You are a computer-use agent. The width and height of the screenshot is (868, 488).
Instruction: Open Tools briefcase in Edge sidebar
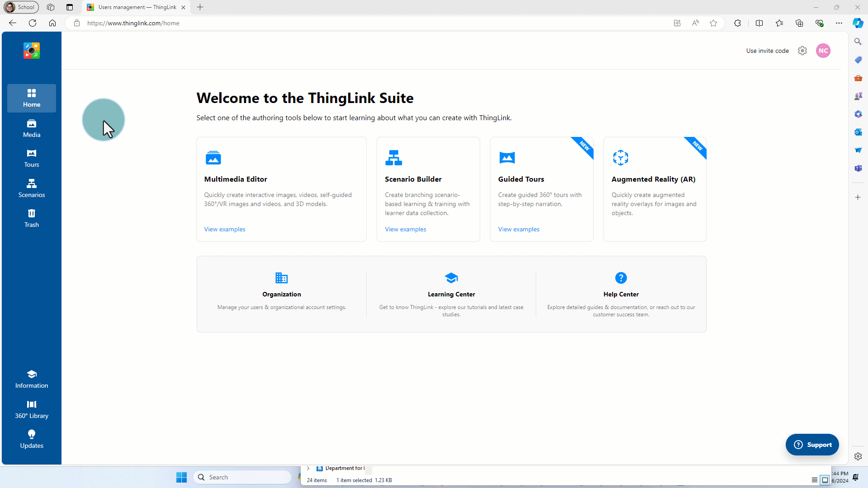pos(858,78)
